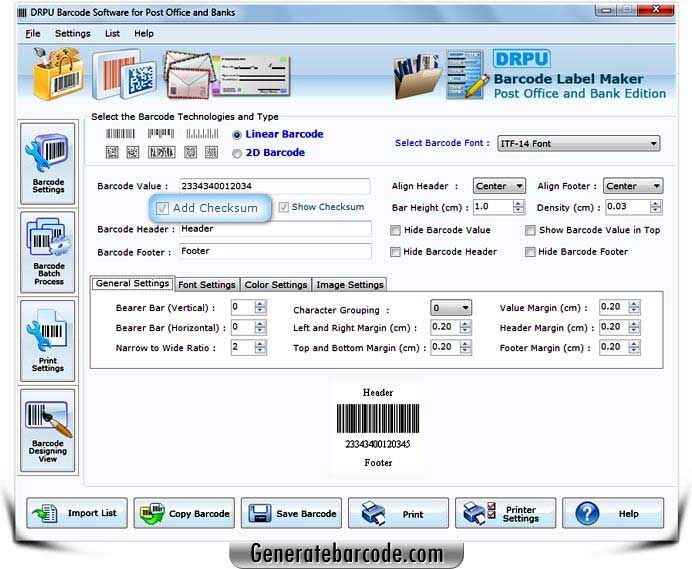Enable Hide Barcode Header checkbox
This screenshot has width=692, height=569.
pos(395,252)
